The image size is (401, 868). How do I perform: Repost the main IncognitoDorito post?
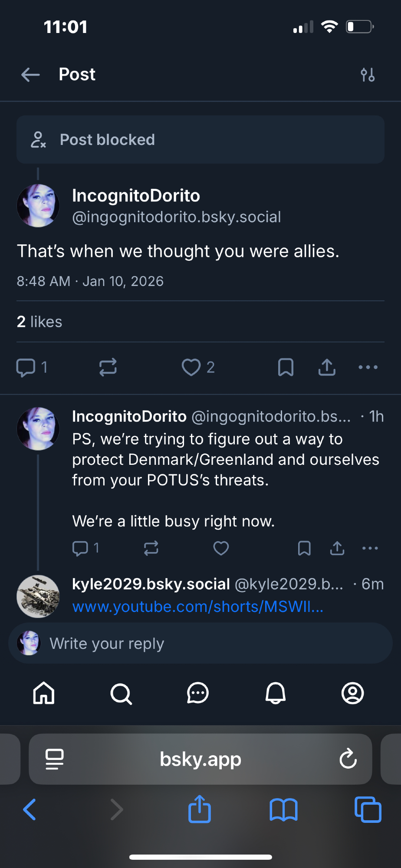coord(108,367)
